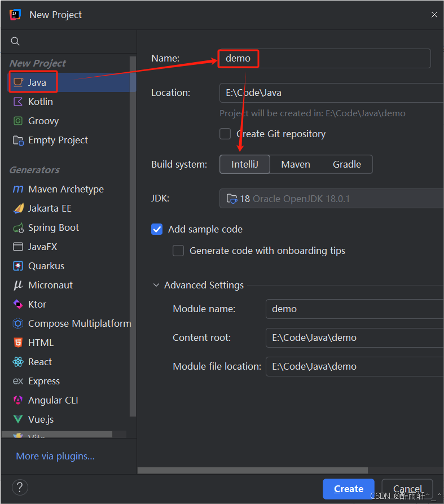Choose the JavaFX generator
This screenshot has width=444, height=504.
(x=43, y=247)
